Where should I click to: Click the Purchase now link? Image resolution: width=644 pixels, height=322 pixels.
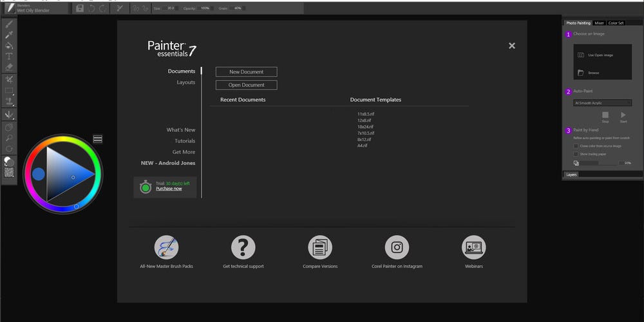[x=169, y=189]
